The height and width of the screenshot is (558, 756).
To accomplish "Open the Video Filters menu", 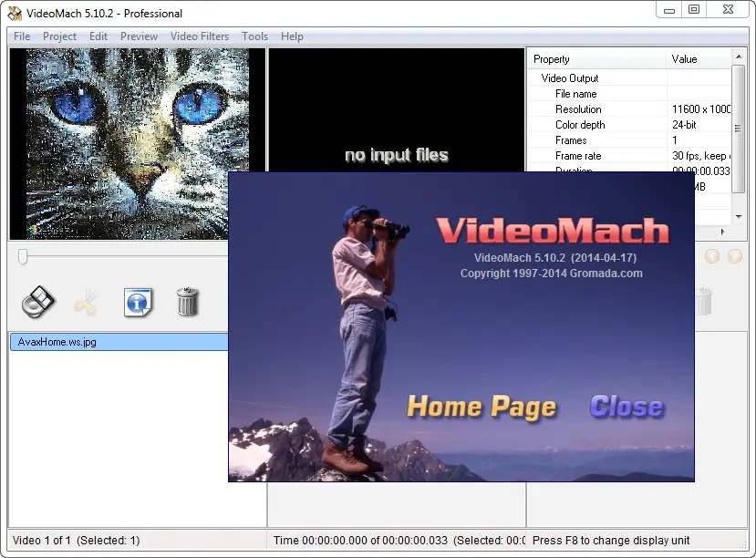I will coord(200,36).
